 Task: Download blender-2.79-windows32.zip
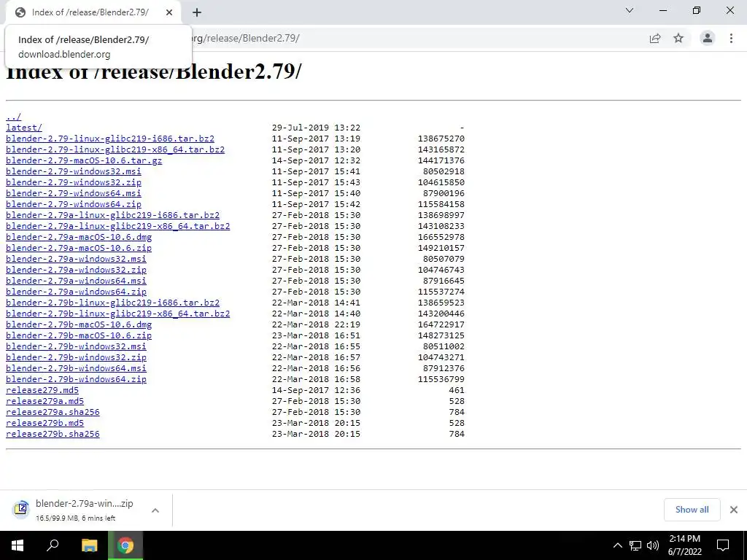[74, 182]
